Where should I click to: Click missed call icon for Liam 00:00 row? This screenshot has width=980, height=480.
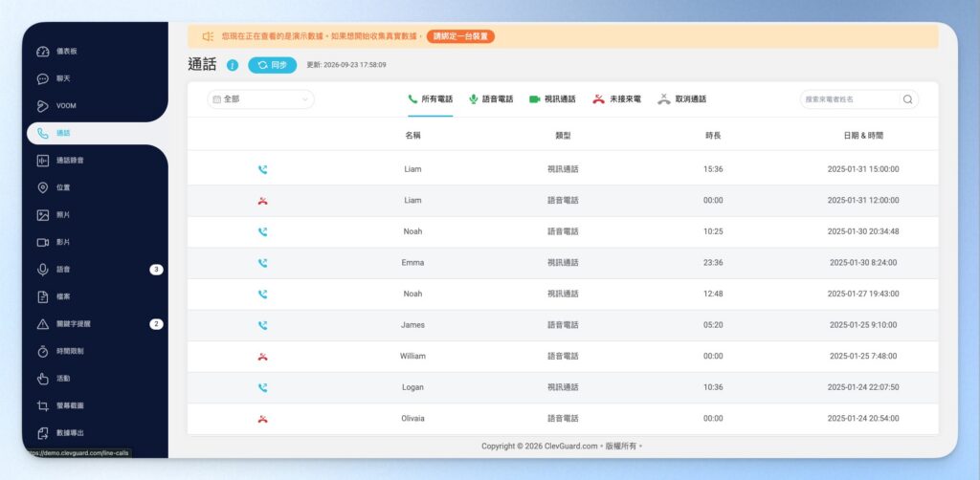262,201
